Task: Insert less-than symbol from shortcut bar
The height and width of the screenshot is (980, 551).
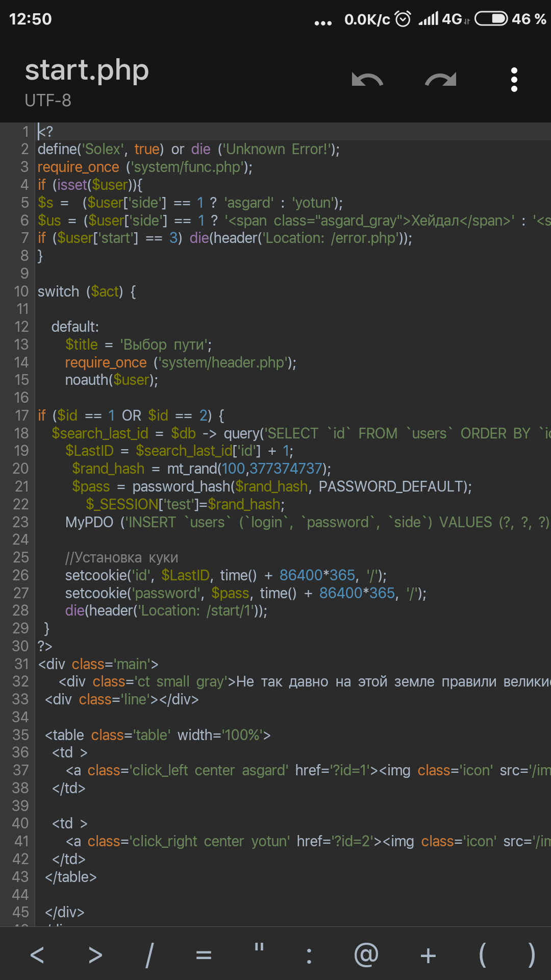Action: click(37, 955)
